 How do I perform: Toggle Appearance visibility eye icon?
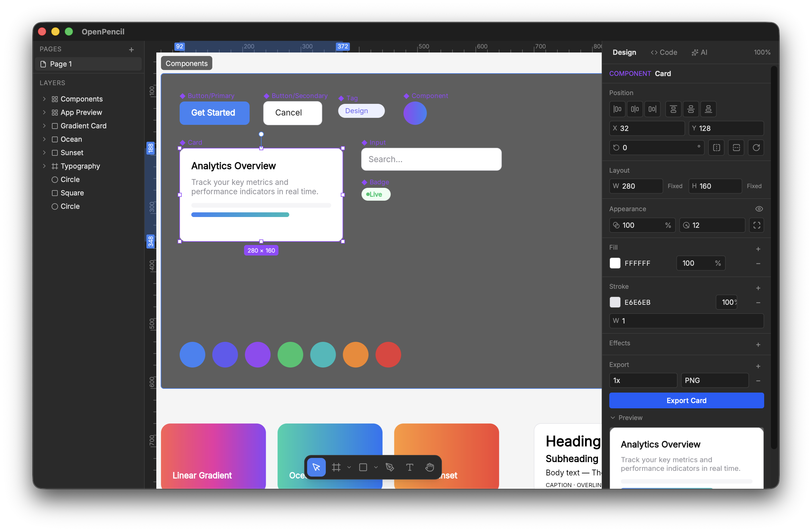pos(759,209)
